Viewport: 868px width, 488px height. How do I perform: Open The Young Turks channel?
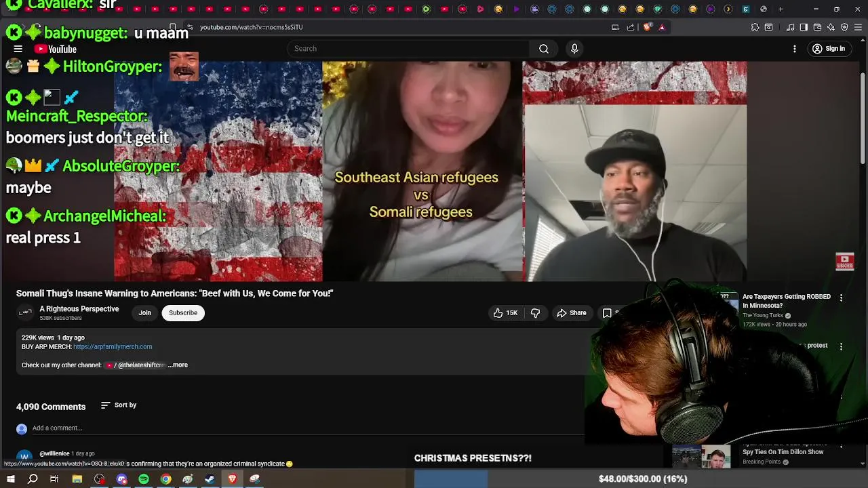tap(763, 316)
